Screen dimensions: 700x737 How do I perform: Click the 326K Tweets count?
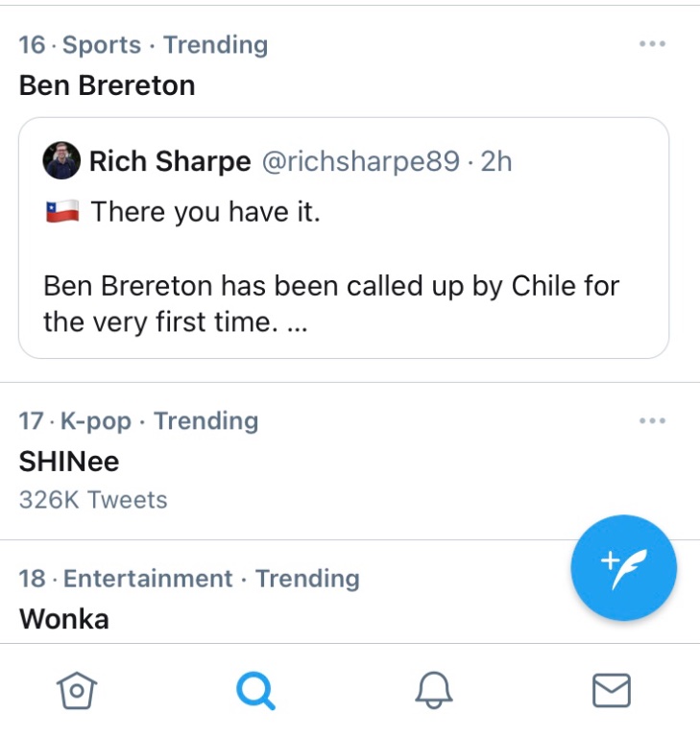click(93, 500)
